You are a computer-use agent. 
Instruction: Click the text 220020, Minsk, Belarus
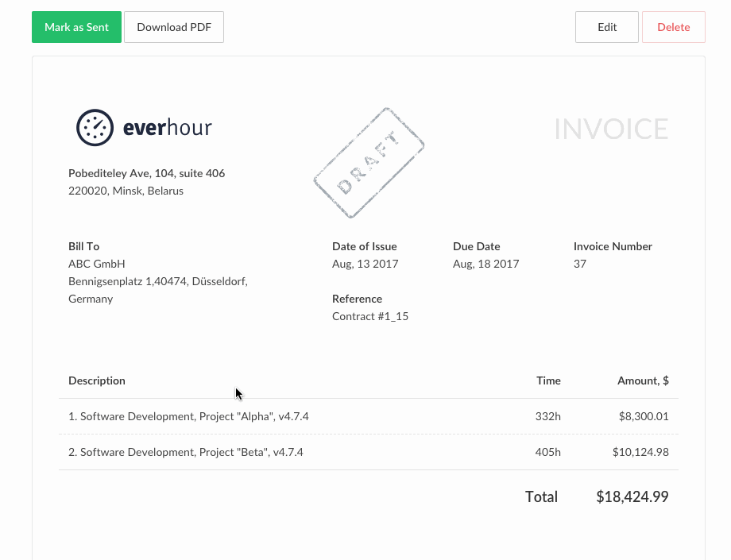point(126,191)
